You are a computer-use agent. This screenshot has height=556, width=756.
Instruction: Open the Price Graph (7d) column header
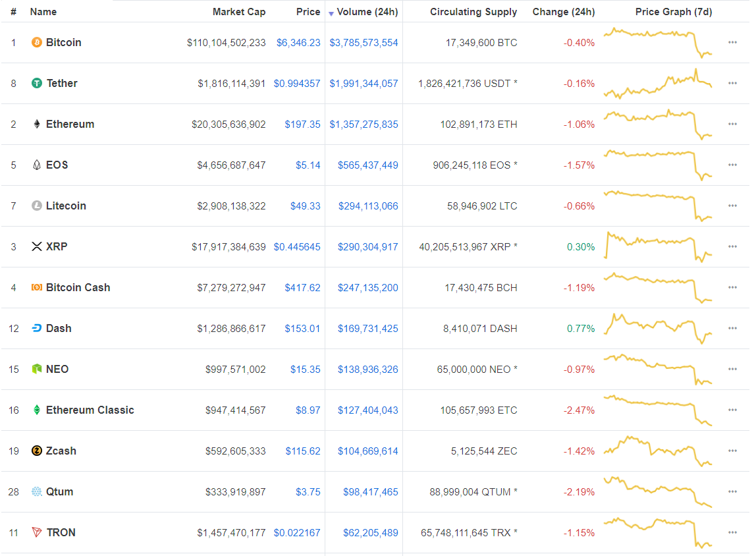coord(674,12)
